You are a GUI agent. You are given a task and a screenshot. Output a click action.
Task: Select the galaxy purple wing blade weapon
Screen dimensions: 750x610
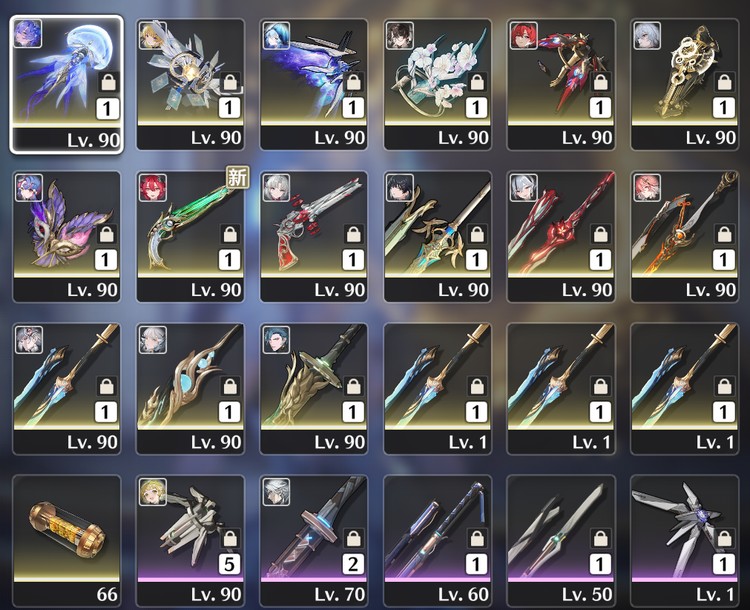pyautogui.click(x=314, y=84)
